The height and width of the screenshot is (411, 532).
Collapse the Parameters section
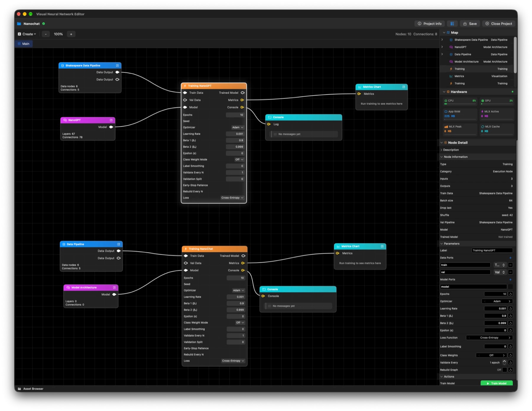click(442, 244)
